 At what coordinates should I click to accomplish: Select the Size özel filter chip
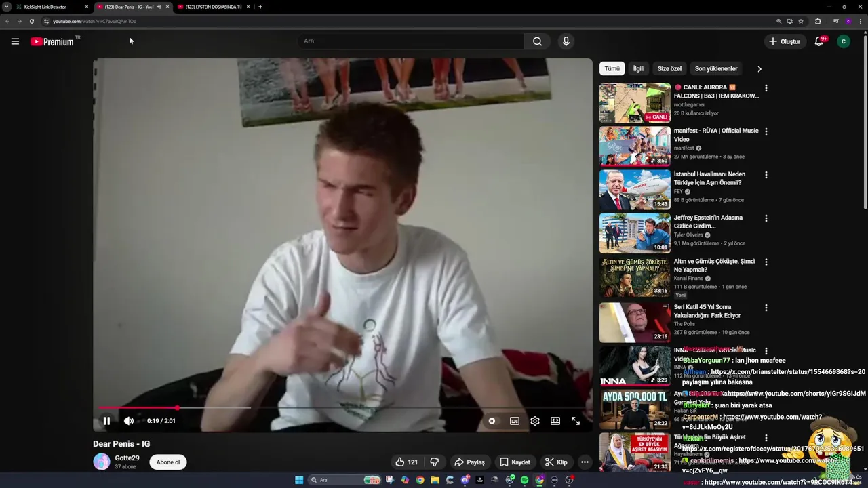tap(669, 68)
